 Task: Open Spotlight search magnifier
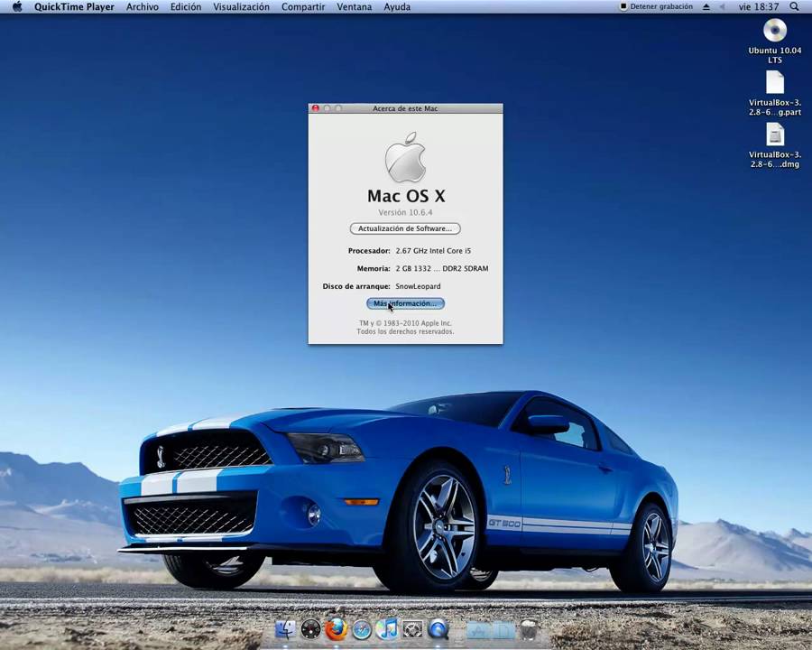[x=794, y=6]
